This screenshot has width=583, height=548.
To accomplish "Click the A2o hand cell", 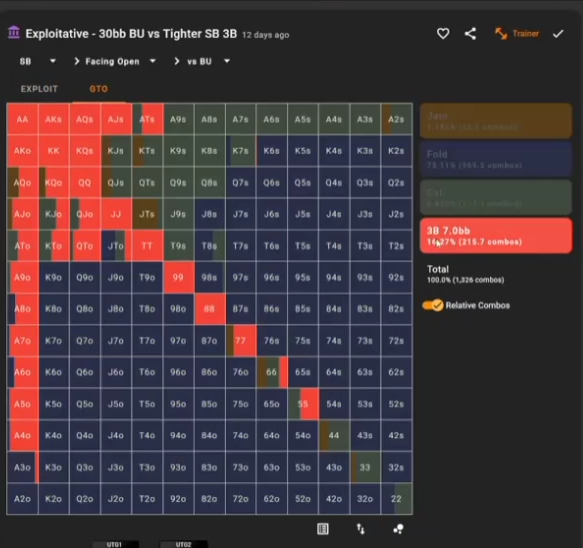I will click(x=22, y=499).
